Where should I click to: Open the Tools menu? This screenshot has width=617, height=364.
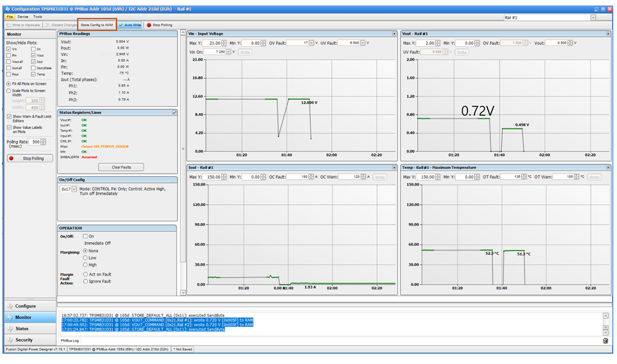click(37, 17)
